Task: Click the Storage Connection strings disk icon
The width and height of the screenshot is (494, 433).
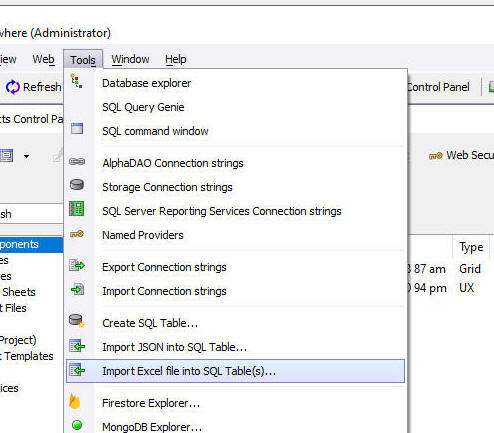Action: (77, 184)
